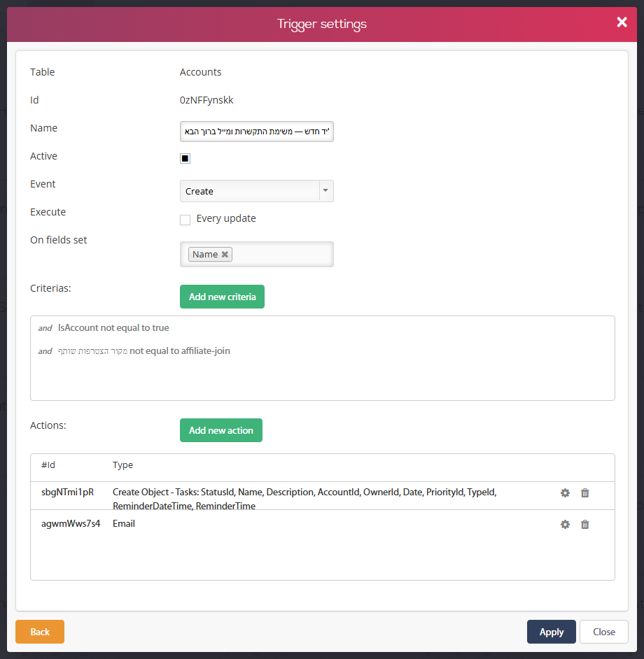Image resolution: width=644 pixels, height=659 pixels.
Task: Close the Trigger settings dialog with X
Action: pos(622,22)
